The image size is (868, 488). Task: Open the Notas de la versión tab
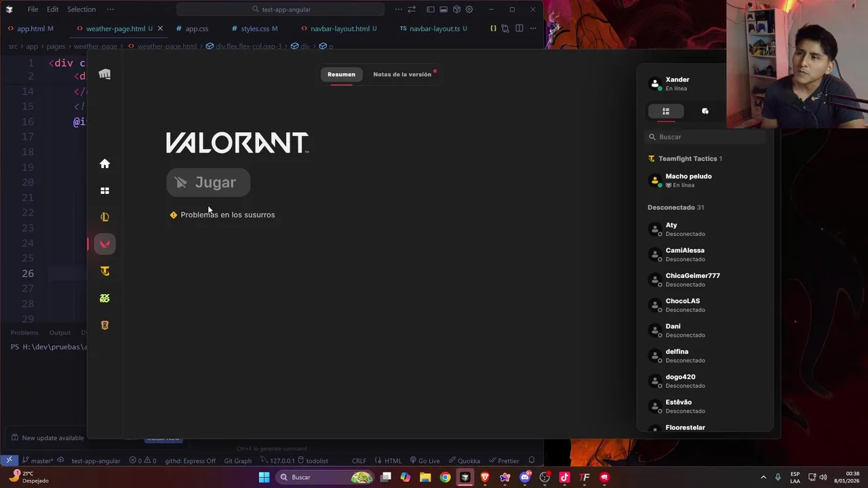(402, 75)
